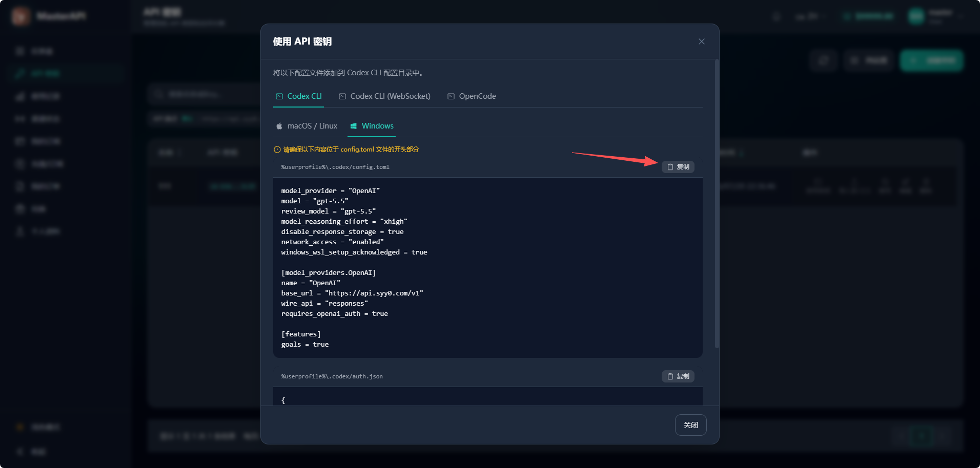Click the section header [features]

[x=301, y=334]
